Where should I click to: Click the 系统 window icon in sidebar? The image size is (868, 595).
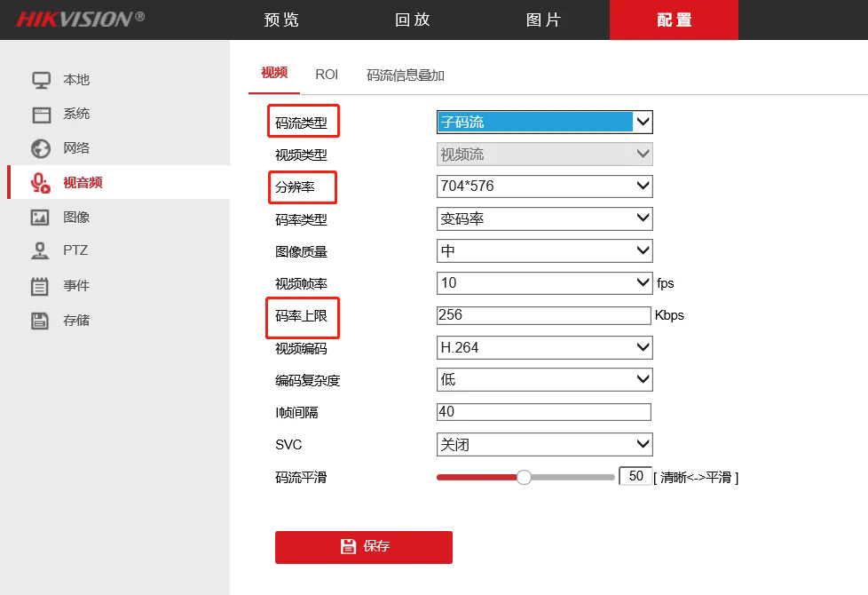[41, 115]
